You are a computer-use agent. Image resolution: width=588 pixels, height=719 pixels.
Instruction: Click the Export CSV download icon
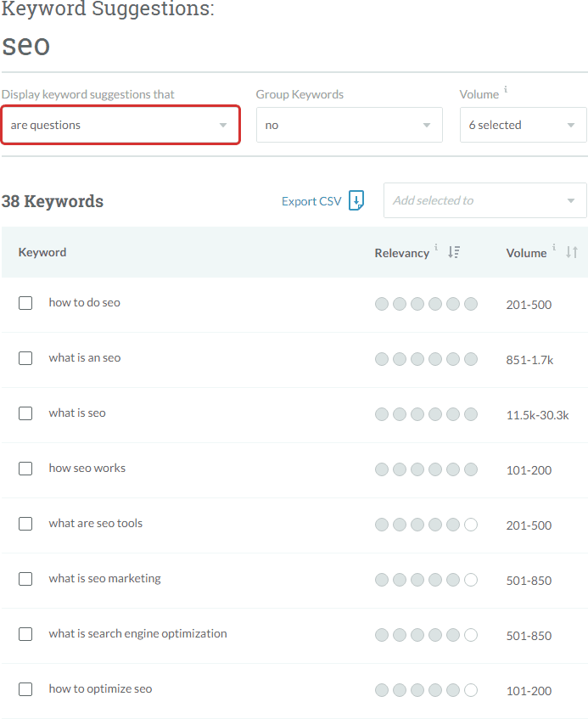pyautogui.click(x=356, y=200)
